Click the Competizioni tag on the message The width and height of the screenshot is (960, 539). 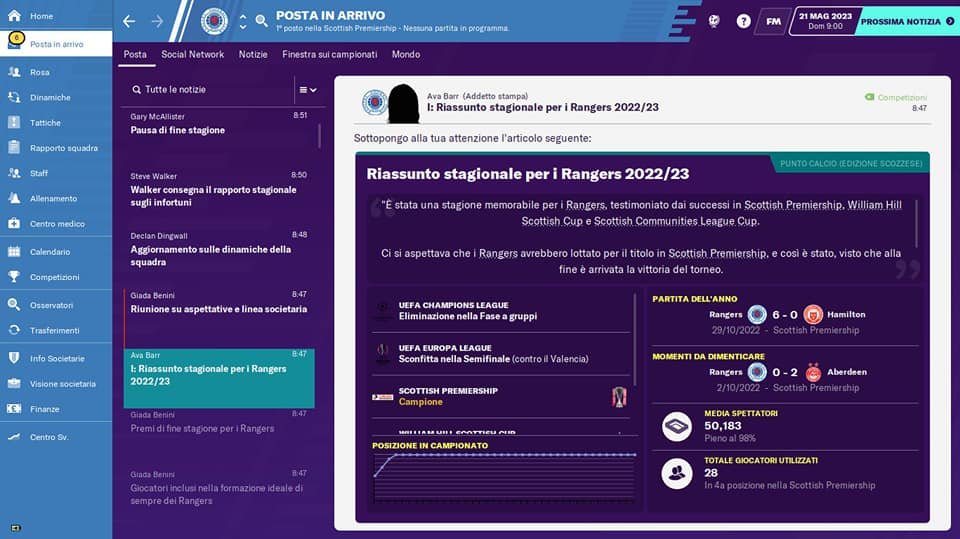[x=896, y=97]
